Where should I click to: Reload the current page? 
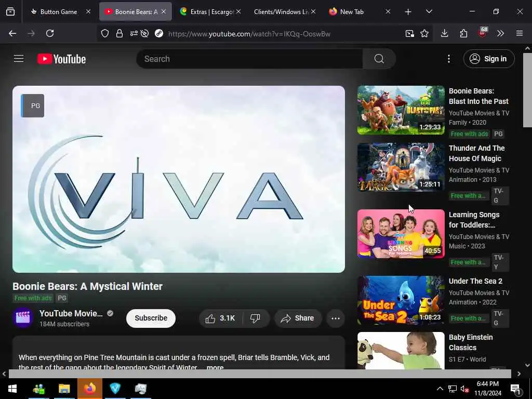tap(50, 33)
